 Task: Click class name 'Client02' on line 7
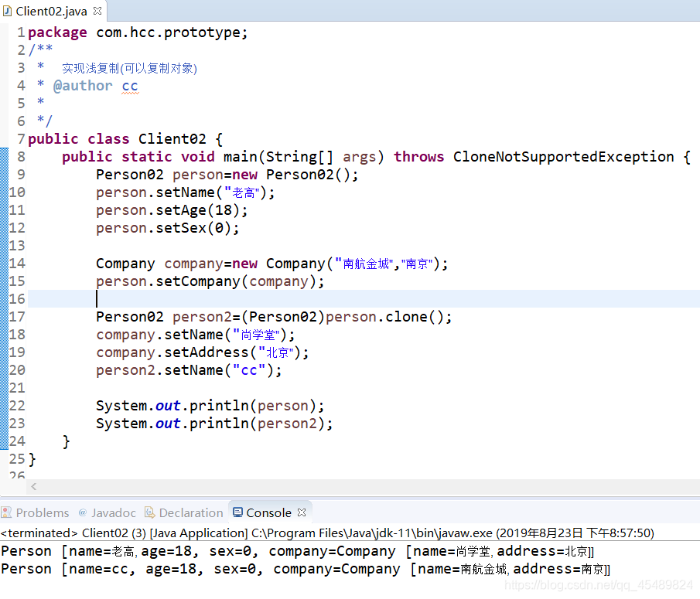click(172, 138)
